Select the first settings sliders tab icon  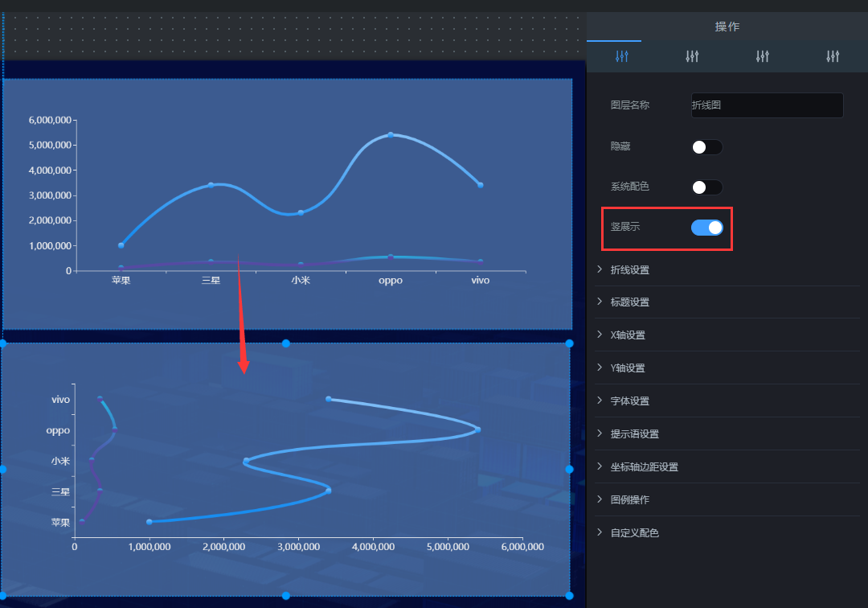tap(621, 56)
